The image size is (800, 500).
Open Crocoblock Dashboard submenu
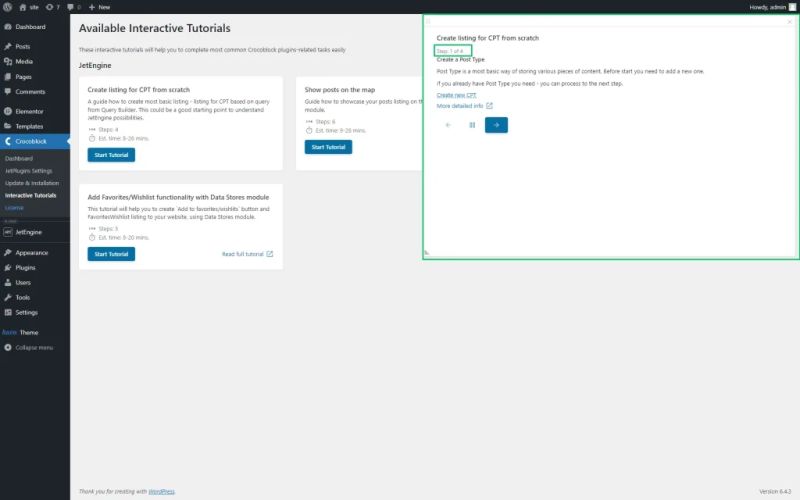coord(19,159)
